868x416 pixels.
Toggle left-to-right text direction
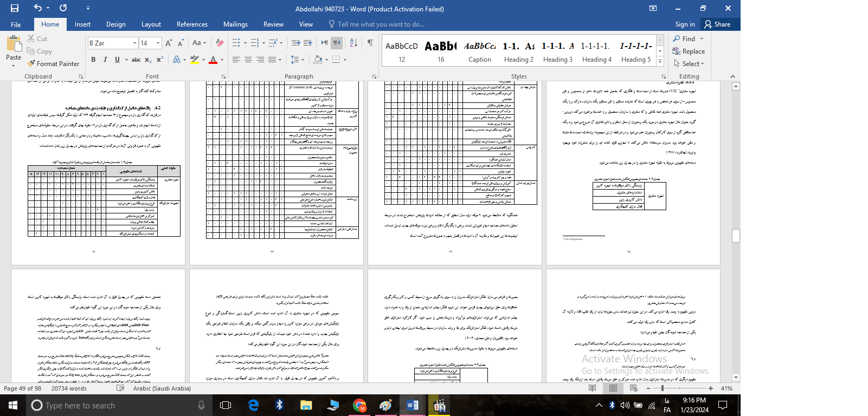point(324,43)
